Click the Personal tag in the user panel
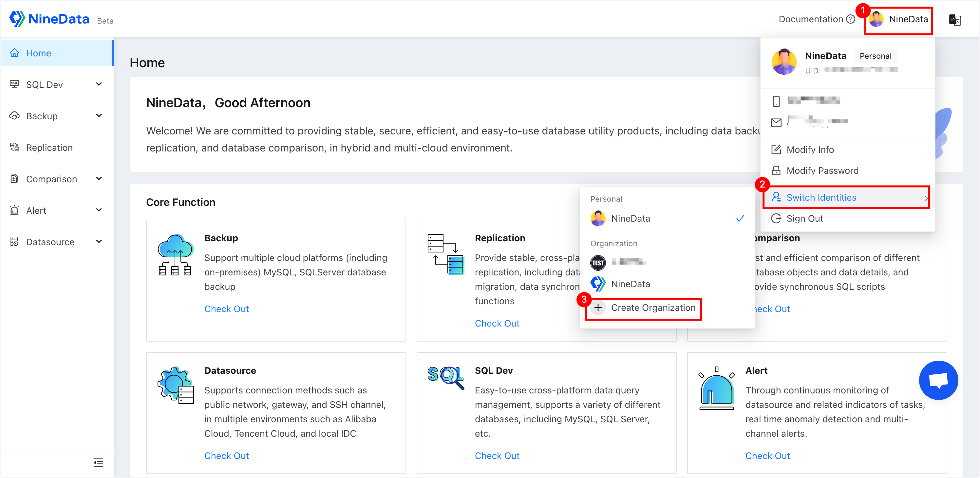Image resolution: width=980 pixels, height=478 pixels. 876,56
